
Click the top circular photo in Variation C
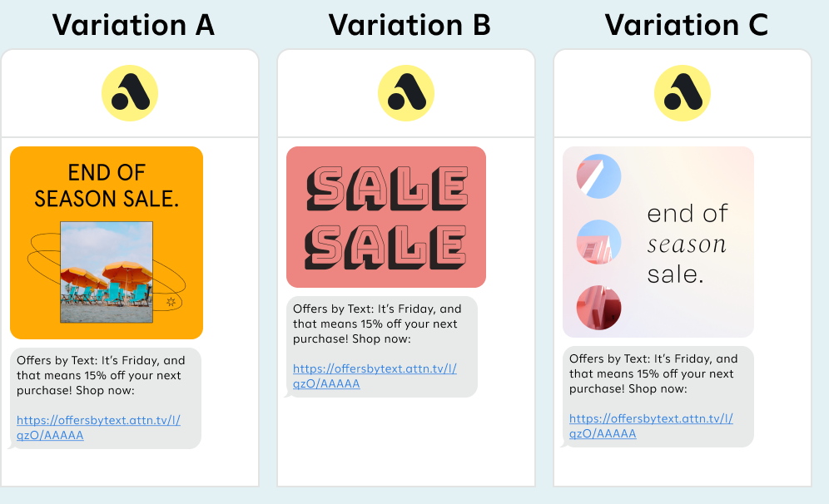point(599,176)
